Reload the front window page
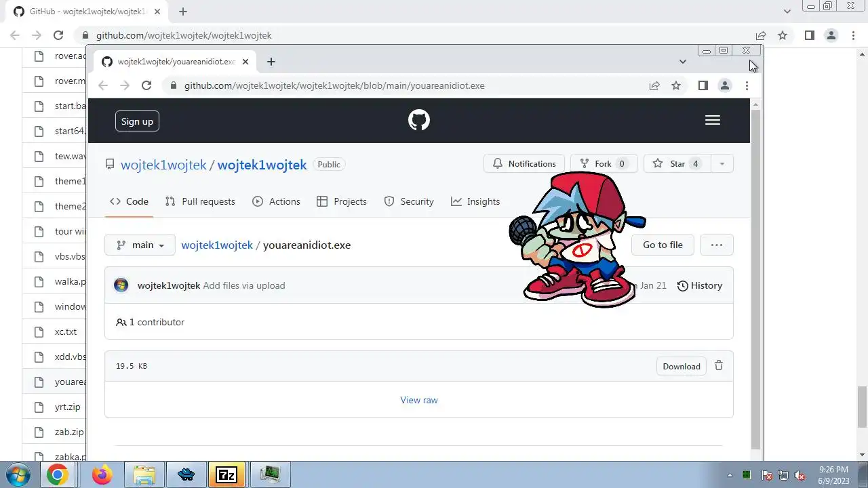 [x=146, y=85]
